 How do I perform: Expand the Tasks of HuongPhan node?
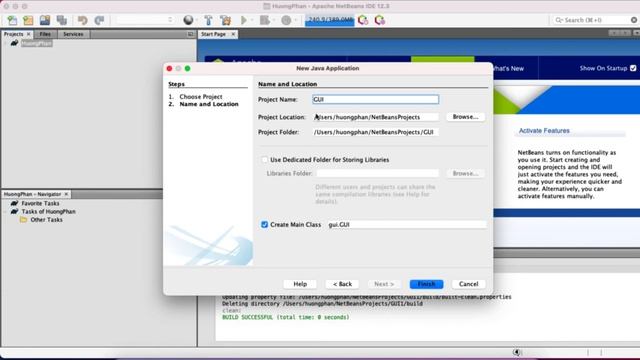pyautogui.click(x=5, y=211)
